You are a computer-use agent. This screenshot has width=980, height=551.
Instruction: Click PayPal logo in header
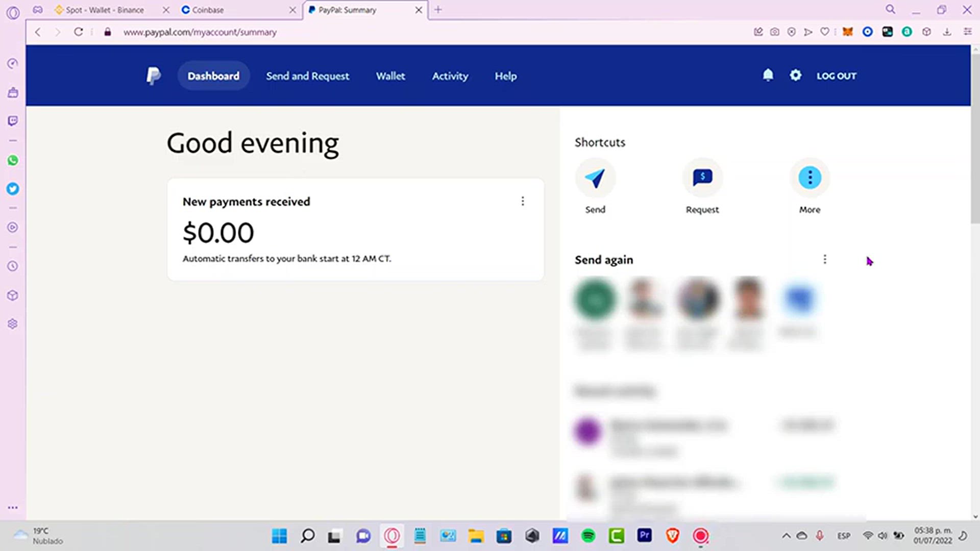153,76
